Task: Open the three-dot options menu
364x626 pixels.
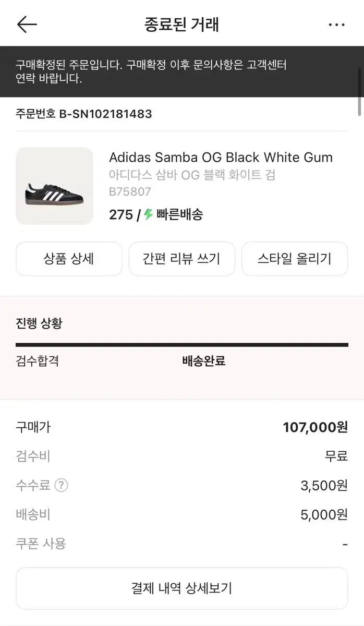Action: (x=337, y=24)
